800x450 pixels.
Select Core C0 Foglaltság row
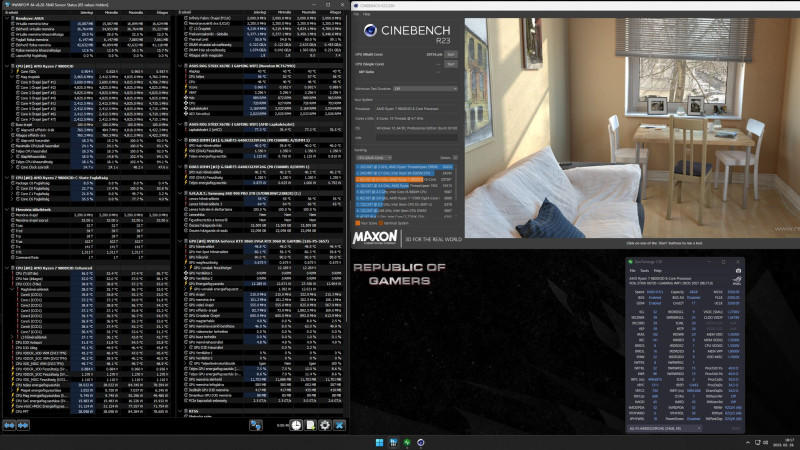click(90, 188)
